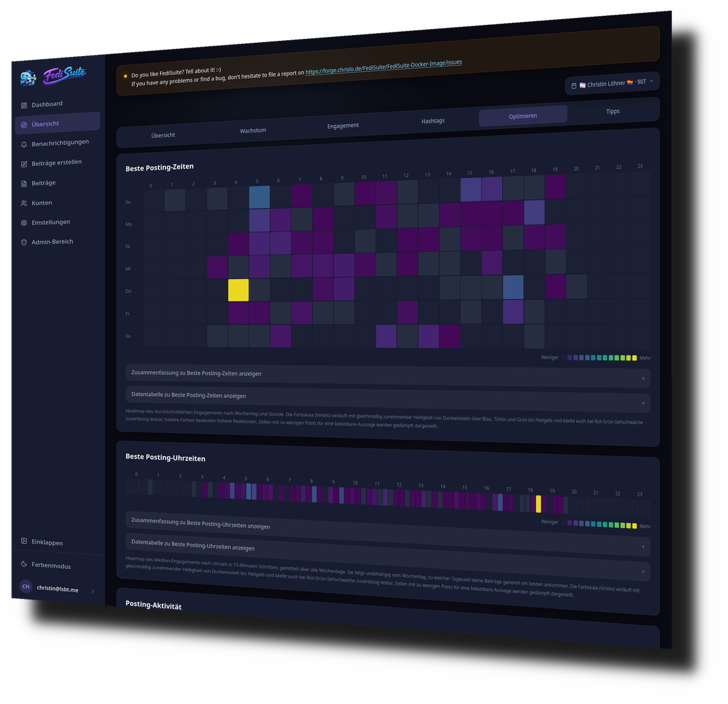This screenshot has width=728, height=704.
Task: Open user menu chevron next to christin@lsbt.me
Action: [93, 592]
